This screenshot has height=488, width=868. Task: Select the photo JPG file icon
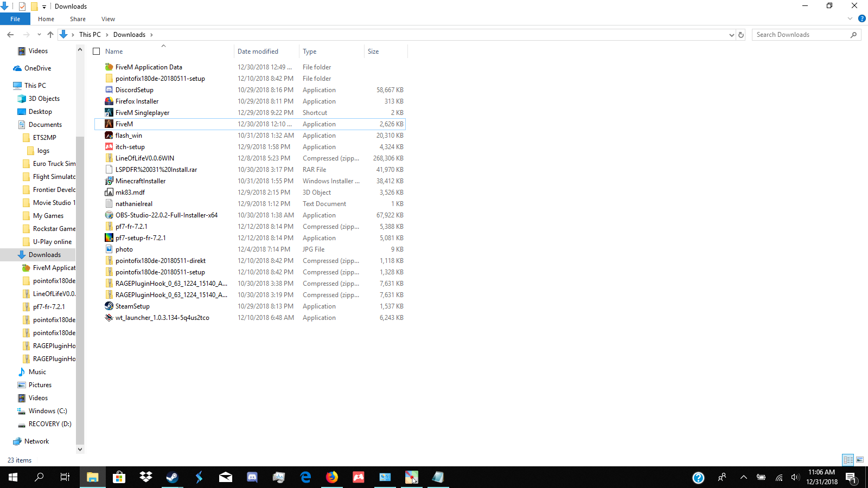tap(109, 249)
